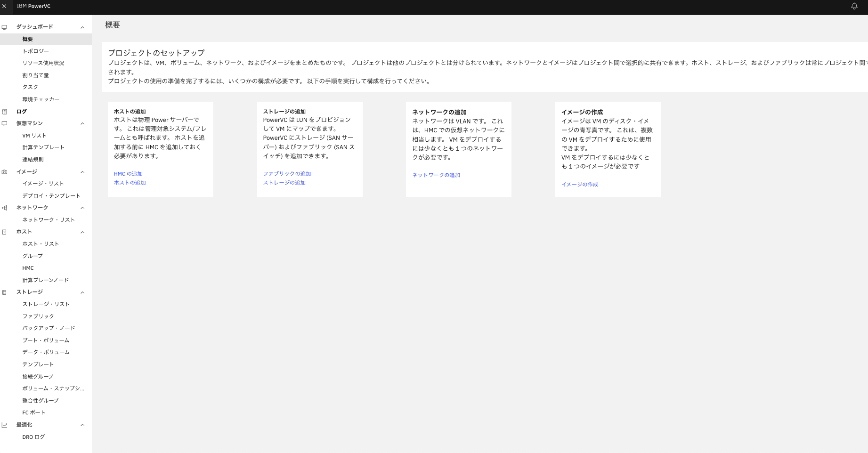This screenshot has height=453, width=868.
Task: Collapse the ストレージ section chevron
Action: click(x=82, y=292)
